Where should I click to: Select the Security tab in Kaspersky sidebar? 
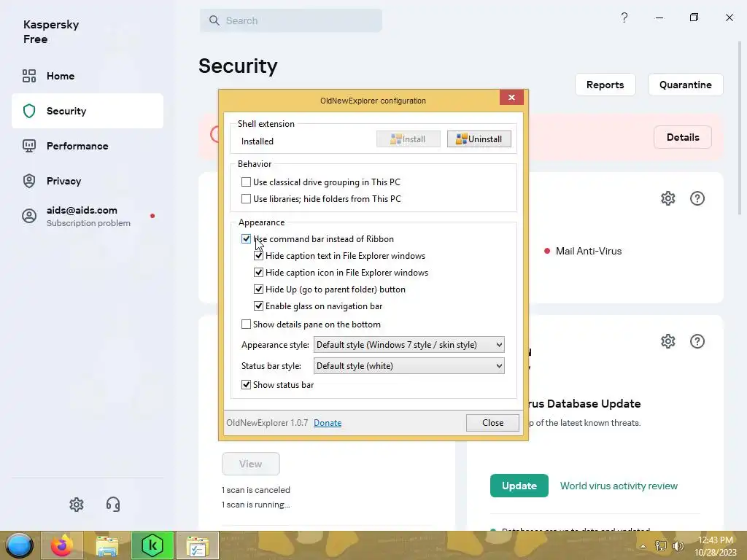(x=88, y=111)
